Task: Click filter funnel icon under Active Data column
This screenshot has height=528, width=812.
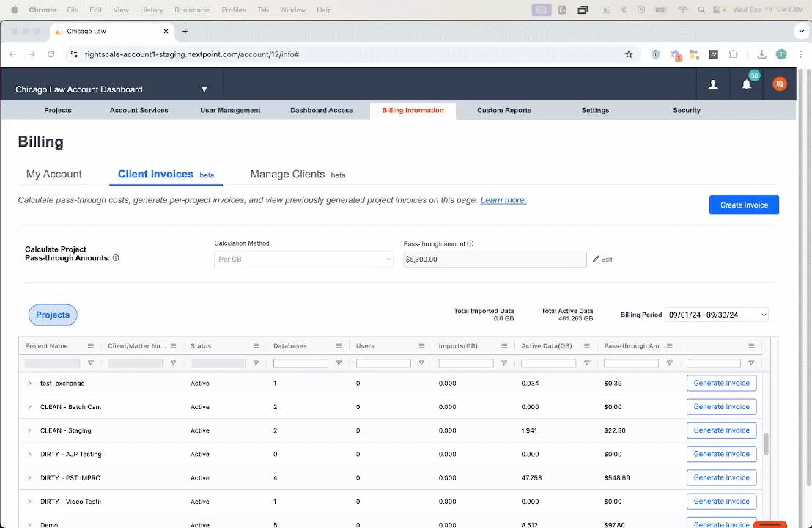Action: pyautogui.click(x=586, y=363)
